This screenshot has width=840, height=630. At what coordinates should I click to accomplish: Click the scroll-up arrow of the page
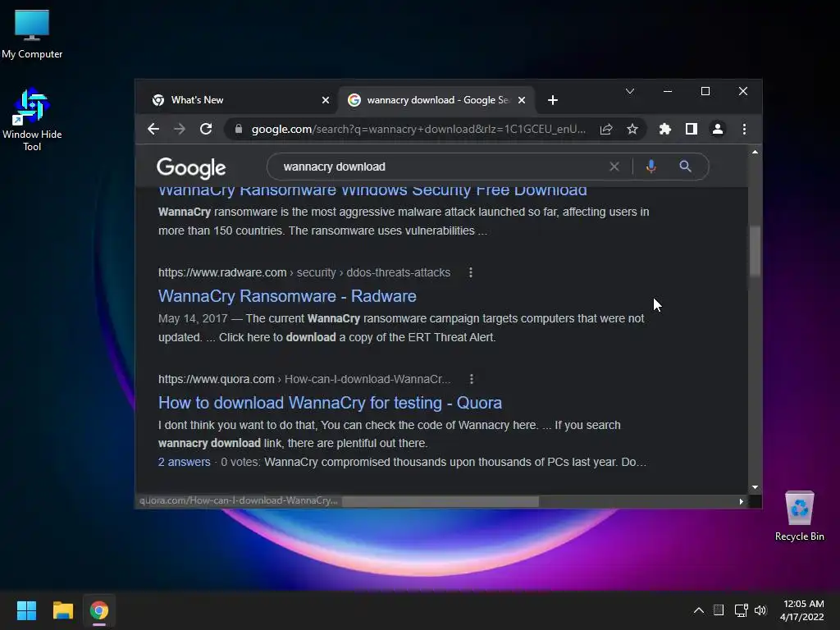coord(755,152)
